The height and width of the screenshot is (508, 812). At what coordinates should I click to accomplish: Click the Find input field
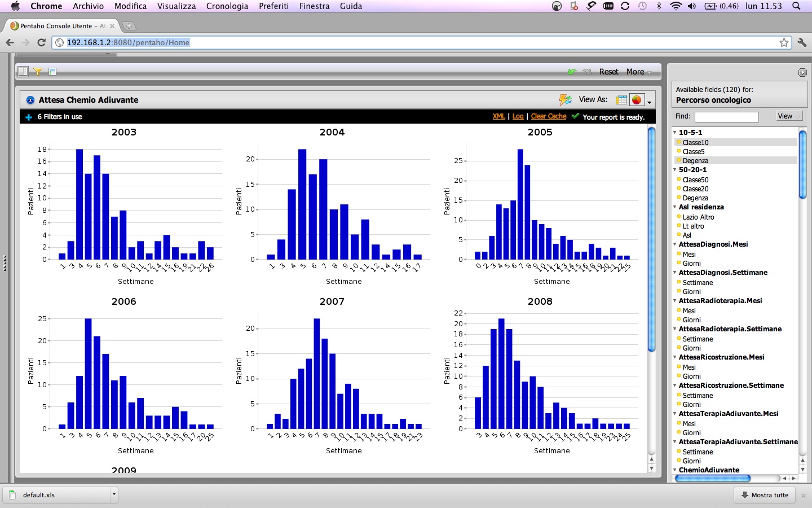pyautogui.click(x=726, y=117)
